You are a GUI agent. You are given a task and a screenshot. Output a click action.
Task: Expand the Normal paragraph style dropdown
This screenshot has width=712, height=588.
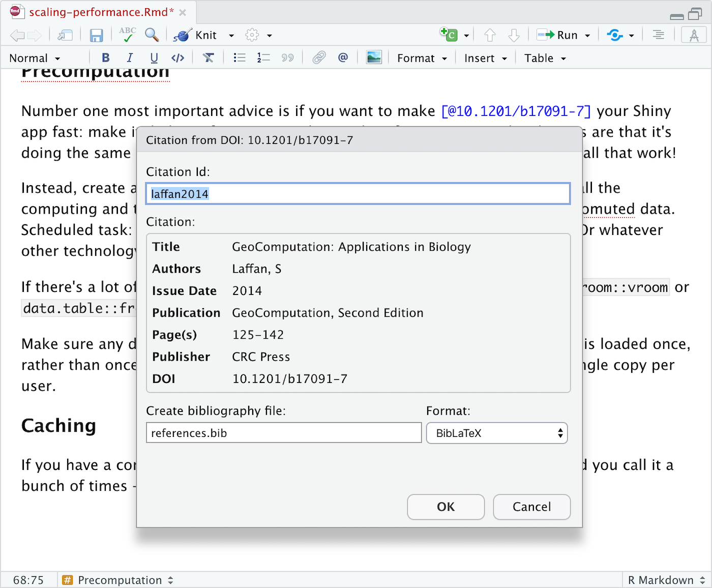click(x=35, y=58)
